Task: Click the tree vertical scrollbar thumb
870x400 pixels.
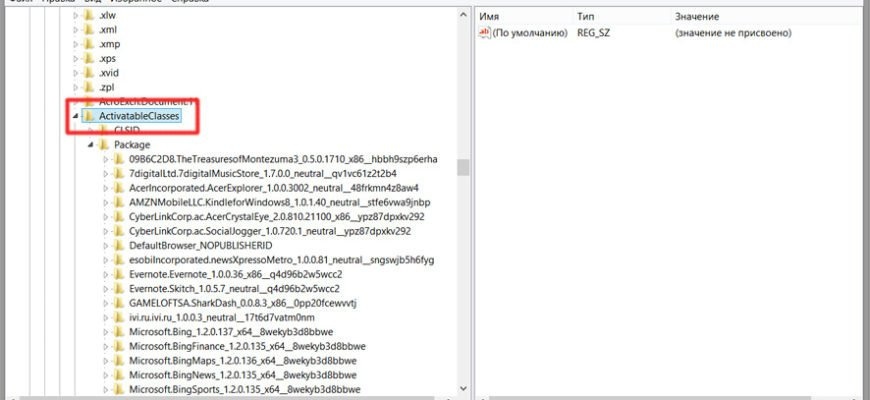Action: (x=463, y=167)
